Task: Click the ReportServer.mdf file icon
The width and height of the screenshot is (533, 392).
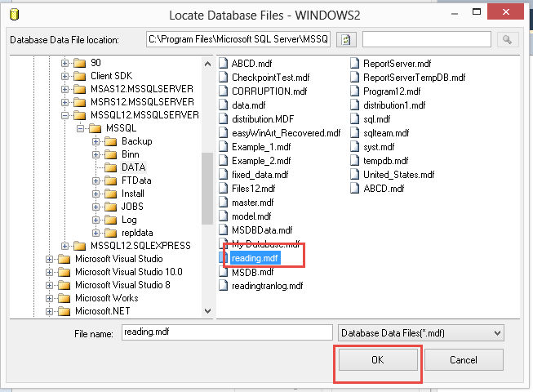Action: pos(355,63)
